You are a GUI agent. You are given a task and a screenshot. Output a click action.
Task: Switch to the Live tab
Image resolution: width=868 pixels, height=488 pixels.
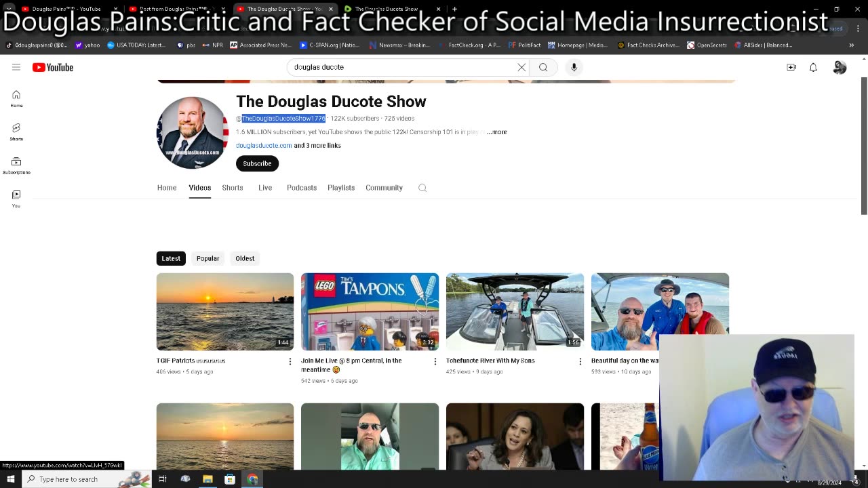tap(265, 188)
